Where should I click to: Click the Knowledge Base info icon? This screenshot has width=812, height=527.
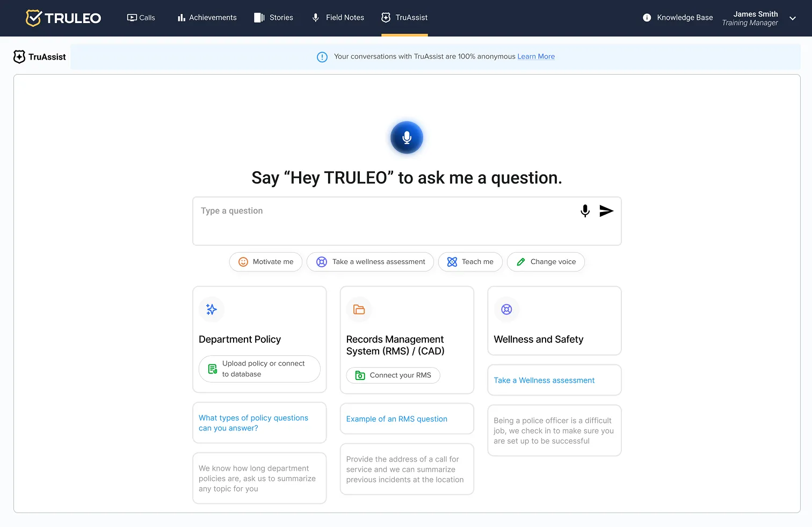647,18
